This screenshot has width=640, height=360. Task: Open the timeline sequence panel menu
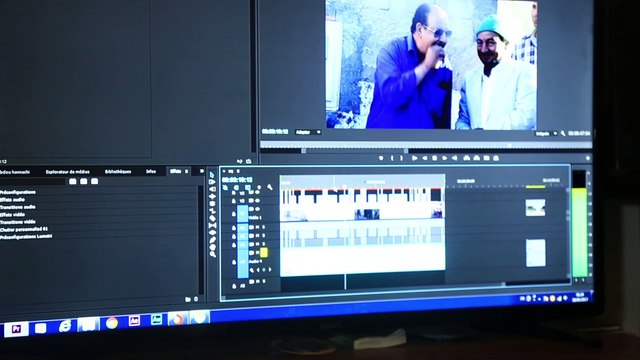tap(238, 171)
